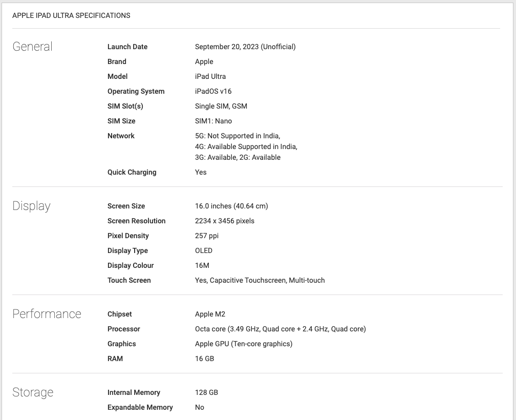Viewport: 516px width, 420px height.
Task: Select 'Yes, Capacitive Touchscreen, Multi-touch' value
Action: [x=260, y=280]
